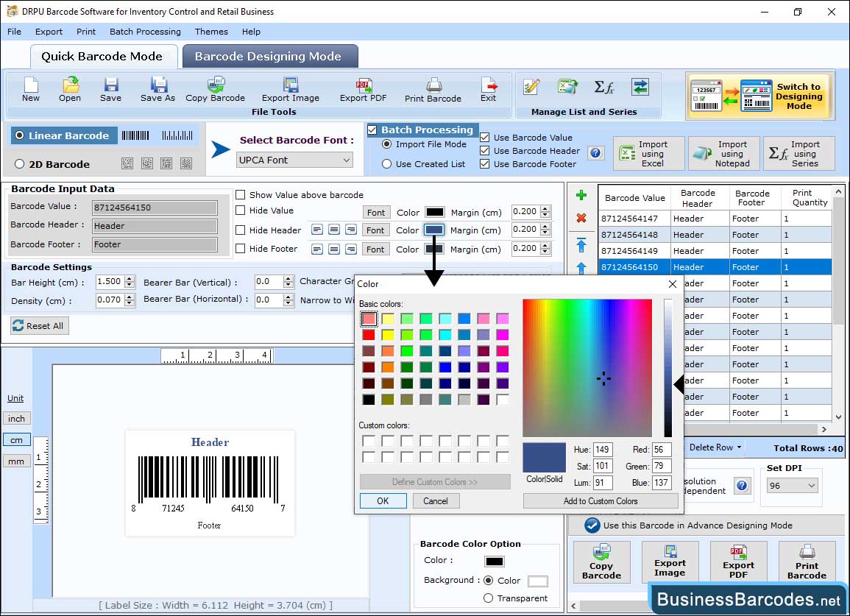Click OK in the Color dialog
The height and width of the screenshot is (616, 850).
(x=383, y=500)
